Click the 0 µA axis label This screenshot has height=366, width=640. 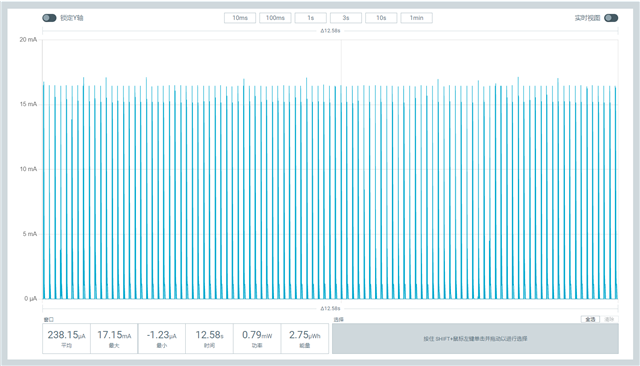pos(30,299)
